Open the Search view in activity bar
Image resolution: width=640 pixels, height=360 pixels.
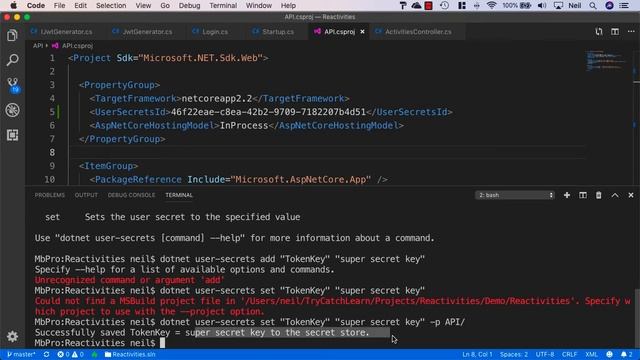tap(12, 60)
